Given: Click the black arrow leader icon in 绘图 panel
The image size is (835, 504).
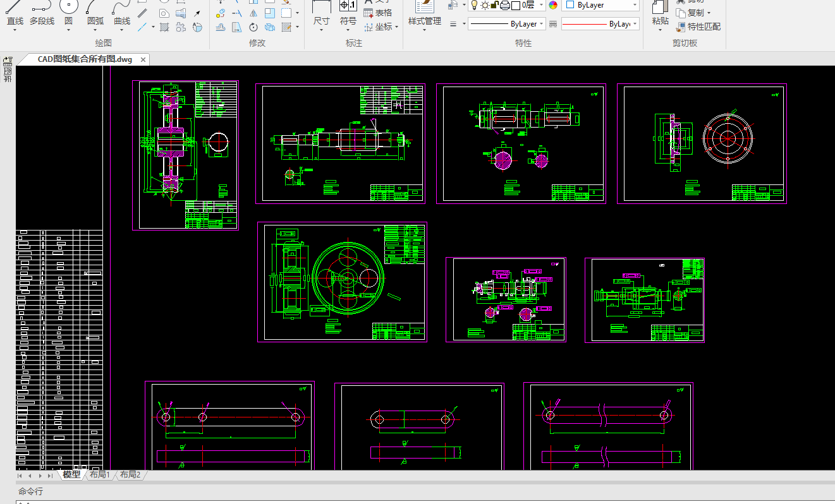Looking at the screenshot, I should (197, 13).
